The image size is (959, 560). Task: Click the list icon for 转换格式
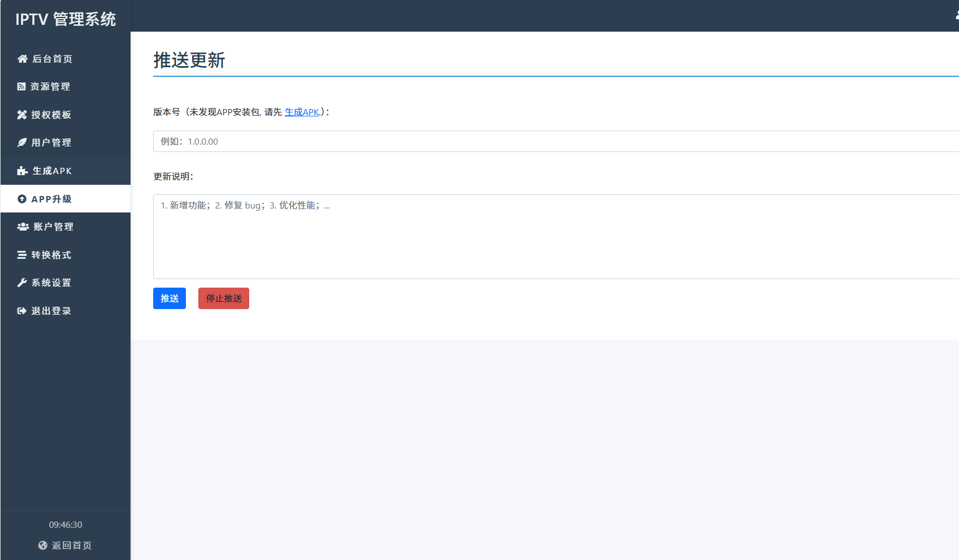pos(21,254)
